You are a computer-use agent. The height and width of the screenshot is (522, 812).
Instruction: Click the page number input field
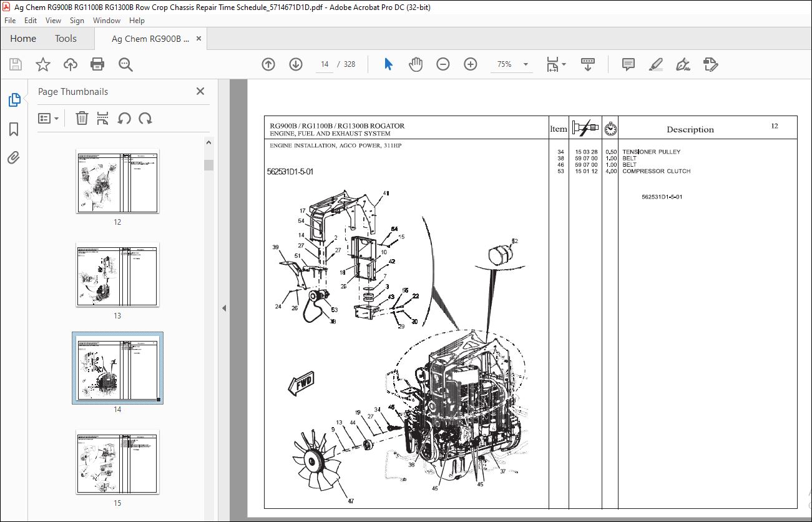pyautogui.click(x=324, y=64)
